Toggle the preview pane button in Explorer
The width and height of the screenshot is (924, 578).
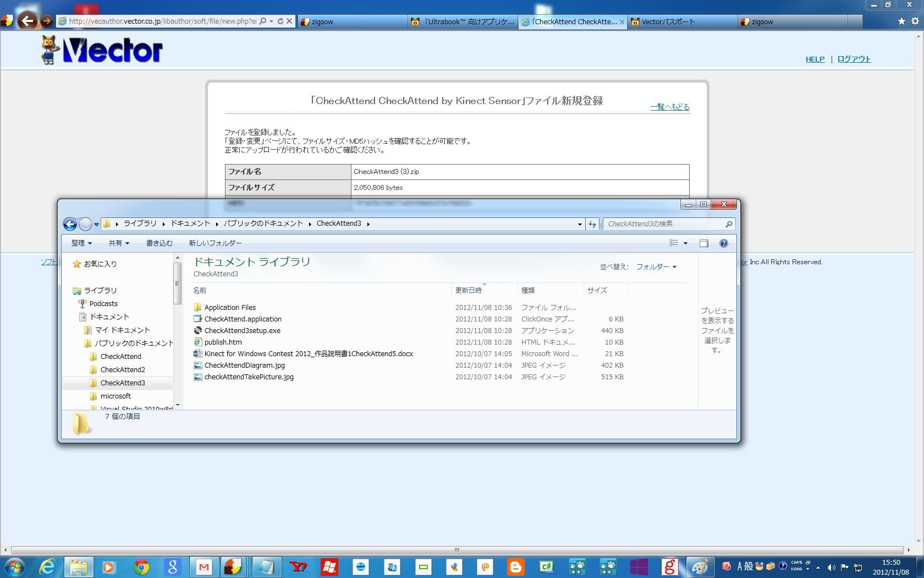(x=703, y=243)
